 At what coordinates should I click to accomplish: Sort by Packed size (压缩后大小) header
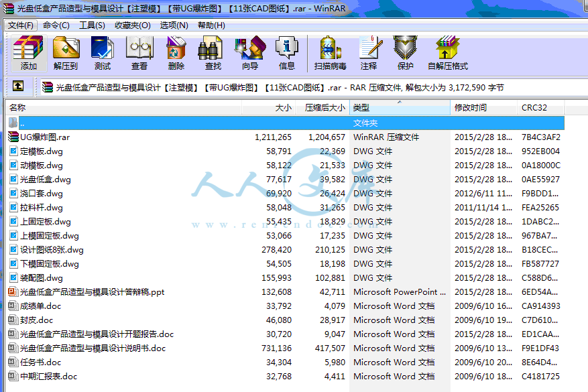[322, 108]
